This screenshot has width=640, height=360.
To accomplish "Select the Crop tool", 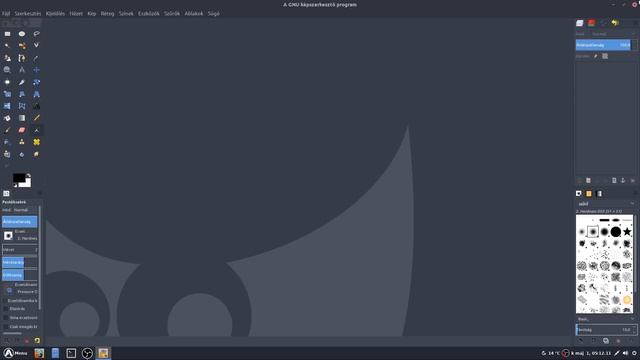I will point(22,82).
